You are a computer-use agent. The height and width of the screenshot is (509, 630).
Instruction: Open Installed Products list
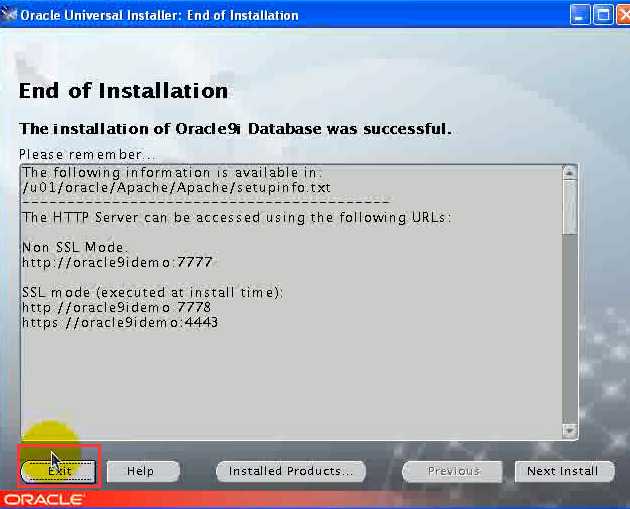point(291,471)
